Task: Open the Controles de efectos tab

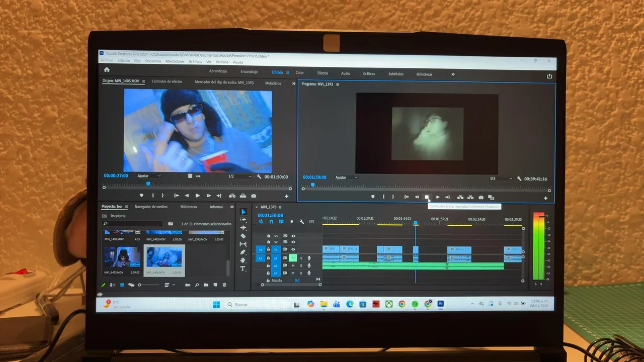Action: (x=167, y=81)
